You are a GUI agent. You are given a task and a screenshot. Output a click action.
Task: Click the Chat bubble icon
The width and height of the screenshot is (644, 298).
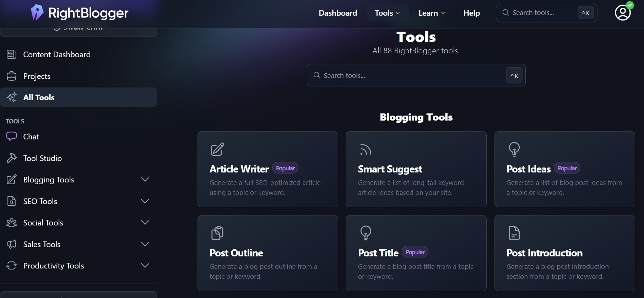click(12, 137)
